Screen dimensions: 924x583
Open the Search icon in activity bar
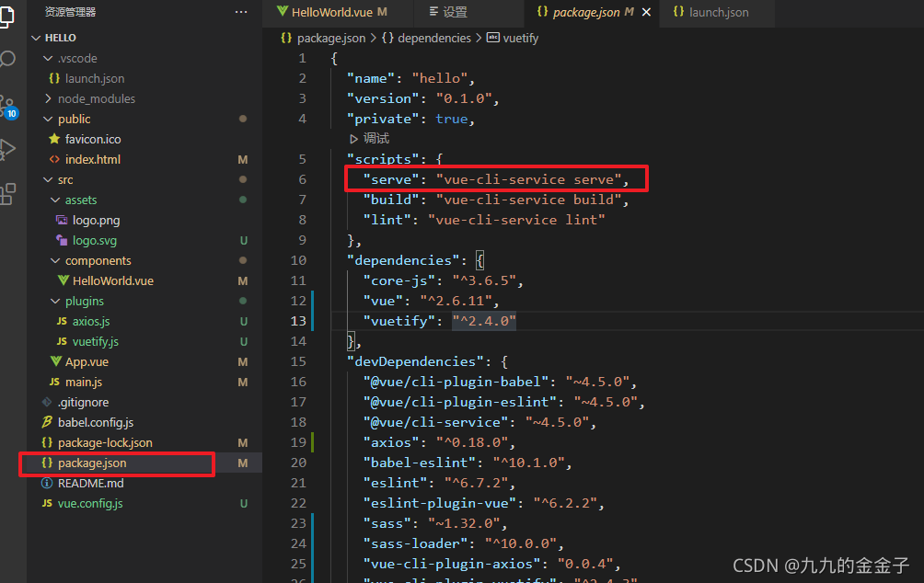[x=9, y=57]
